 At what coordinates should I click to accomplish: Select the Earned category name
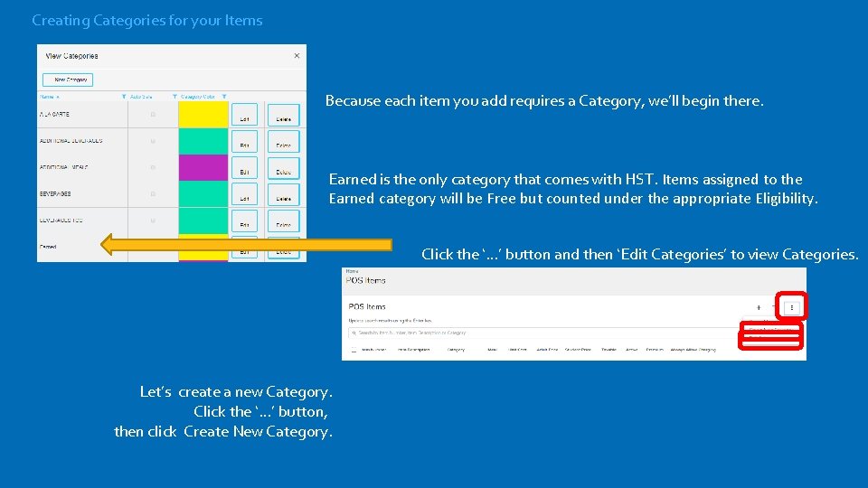point(48,247)
